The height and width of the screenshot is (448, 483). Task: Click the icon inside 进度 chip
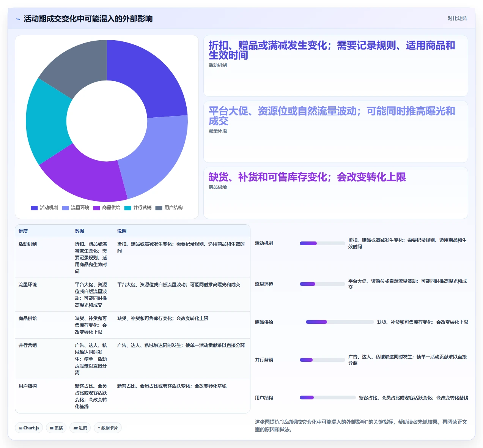click(76, 428)
